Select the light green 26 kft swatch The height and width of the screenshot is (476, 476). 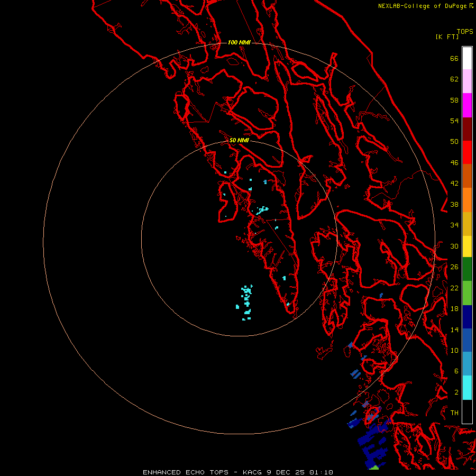(467, 293)
